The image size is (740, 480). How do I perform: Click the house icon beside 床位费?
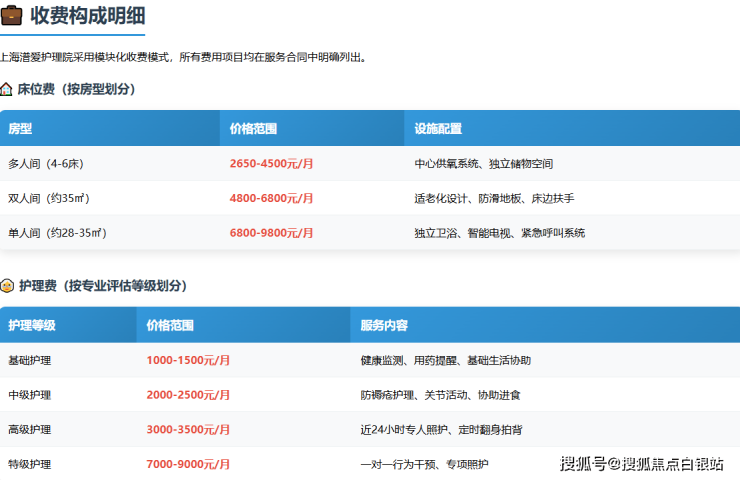(7, 89)
